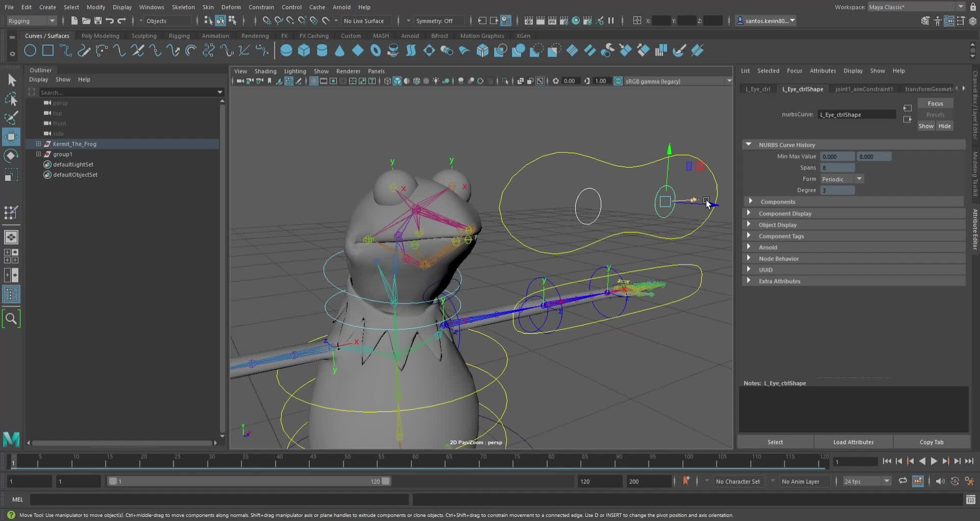The height and width of the screenshot is (521, 980).
Task: Go to end of playback range
Action: pyautogui.click(x=969, y=461)
